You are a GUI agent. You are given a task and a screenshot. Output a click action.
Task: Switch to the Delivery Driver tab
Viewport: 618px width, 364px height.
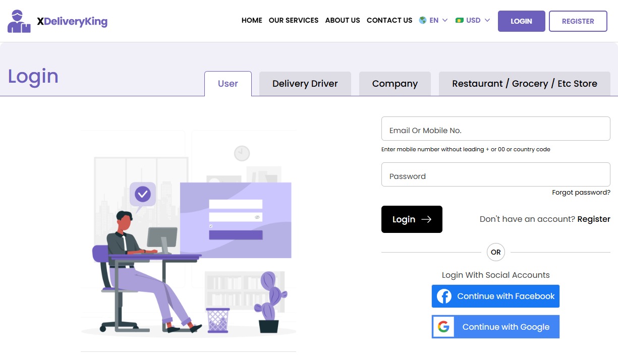(305, 84)
